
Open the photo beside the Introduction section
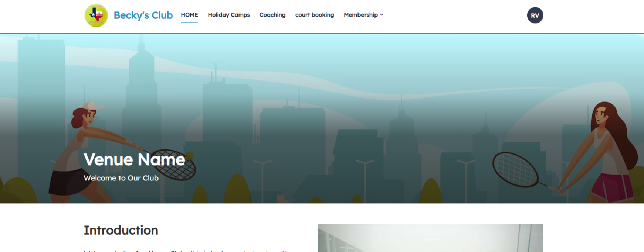click(x=430, y=238)
